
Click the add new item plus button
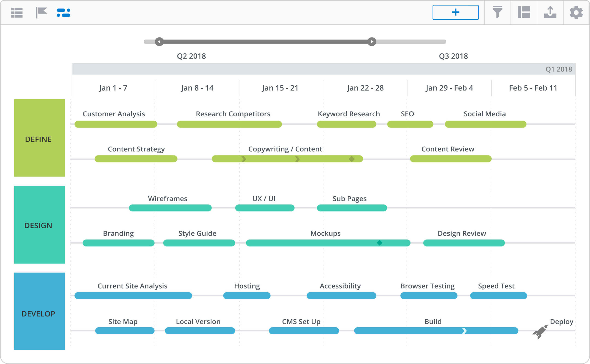point(455,12)
